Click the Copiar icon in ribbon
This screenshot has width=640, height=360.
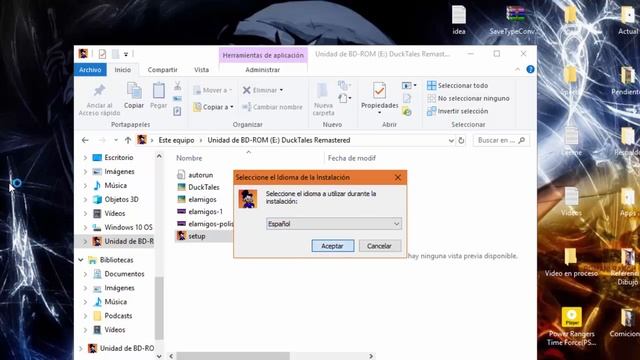134,90
